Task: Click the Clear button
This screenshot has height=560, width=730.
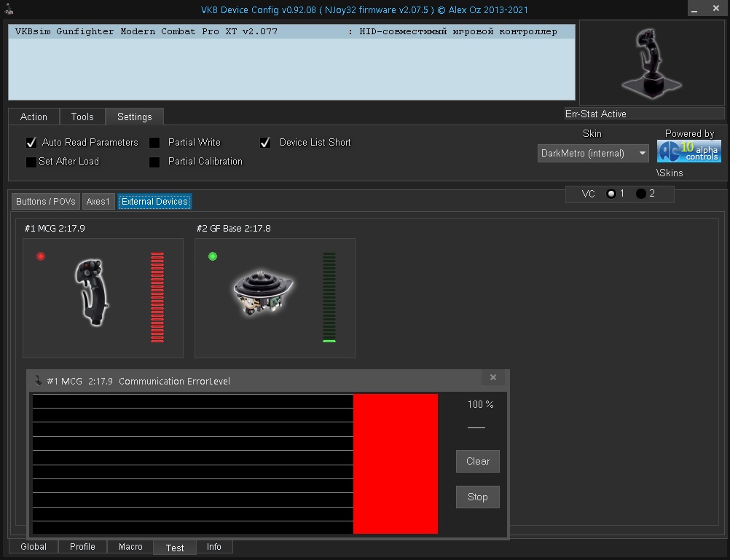Action: click(x=478, y=461)
